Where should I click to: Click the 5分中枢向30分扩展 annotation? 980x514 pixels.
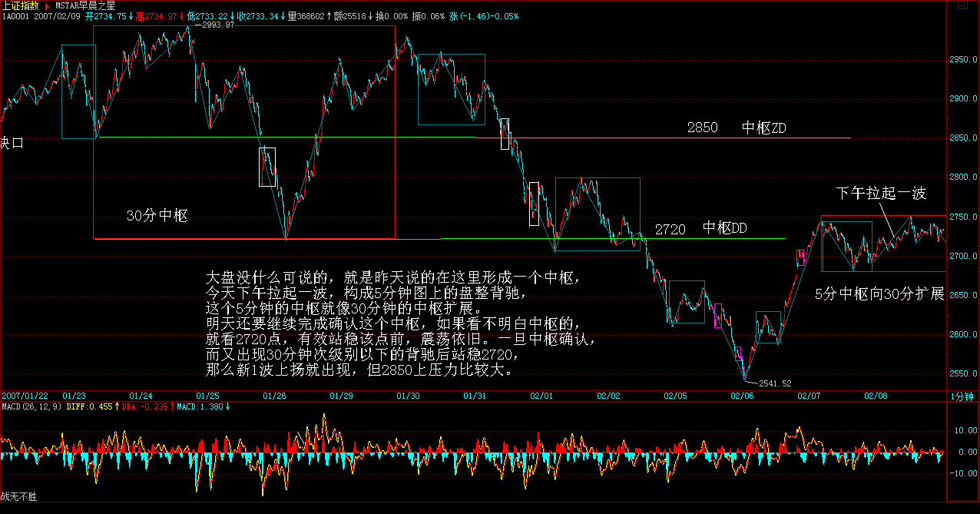click(x=879, y=294)
